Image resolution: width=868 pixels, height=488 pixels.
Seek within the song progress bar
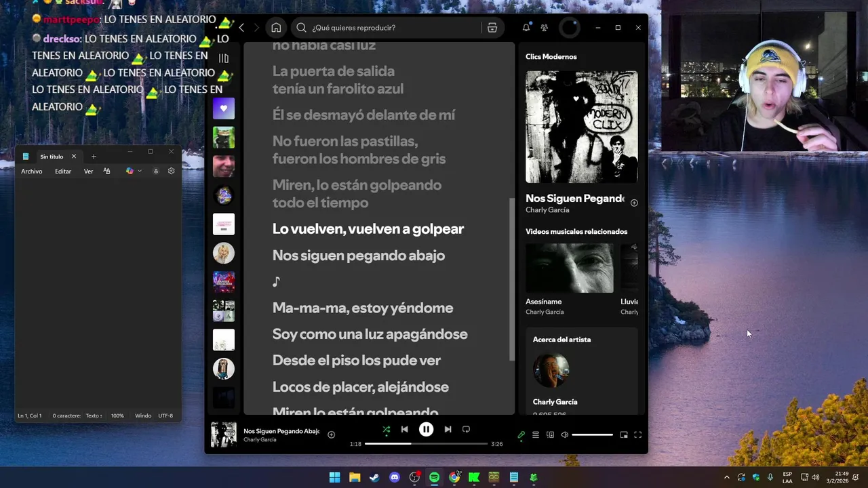click(426, 444)
